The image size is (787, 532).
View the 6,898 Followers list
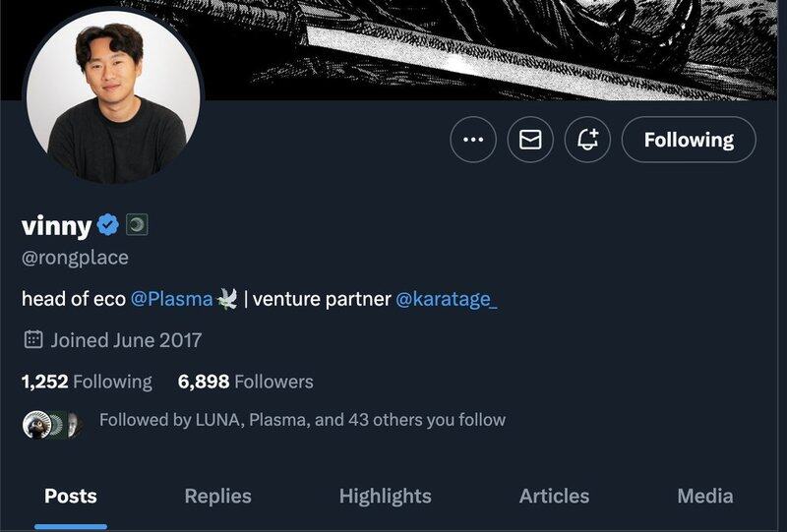[x=245, y=382]
